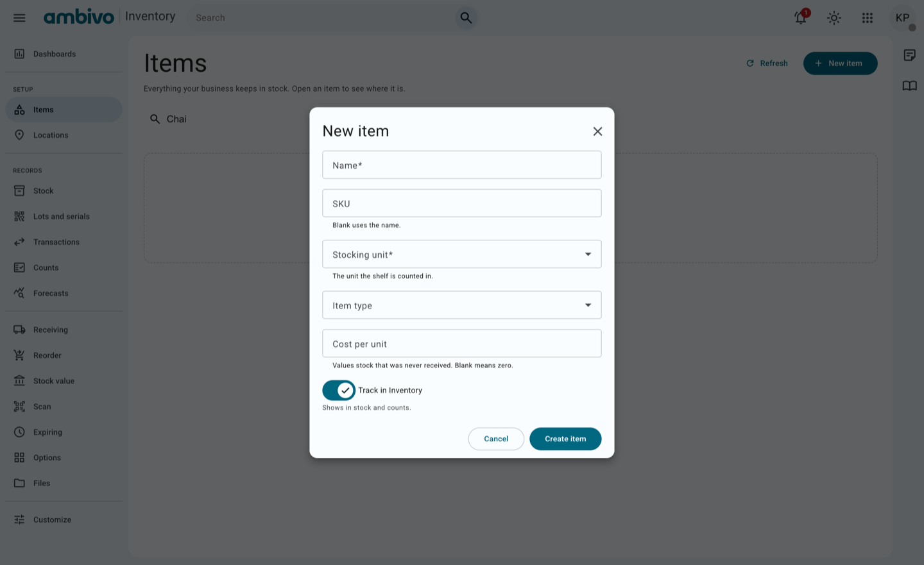Focus the SKU field
This screenshot has height=565, width=924.
click(461, 203)
